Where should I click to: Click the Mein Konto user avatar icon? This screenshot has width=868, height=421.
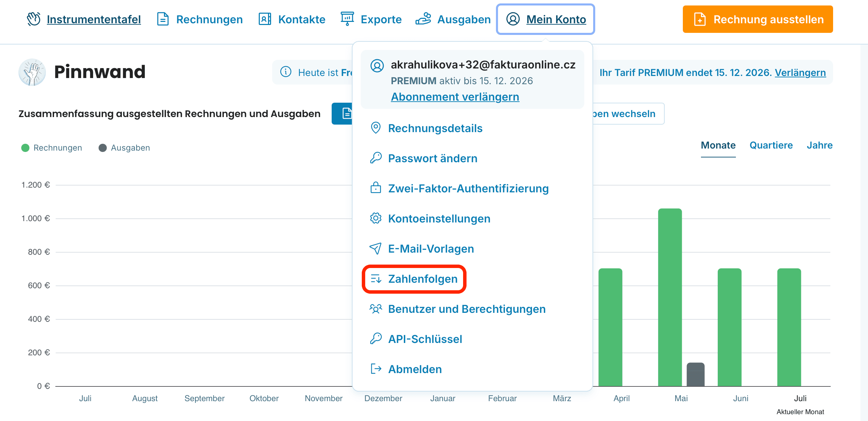coord(513,19)
